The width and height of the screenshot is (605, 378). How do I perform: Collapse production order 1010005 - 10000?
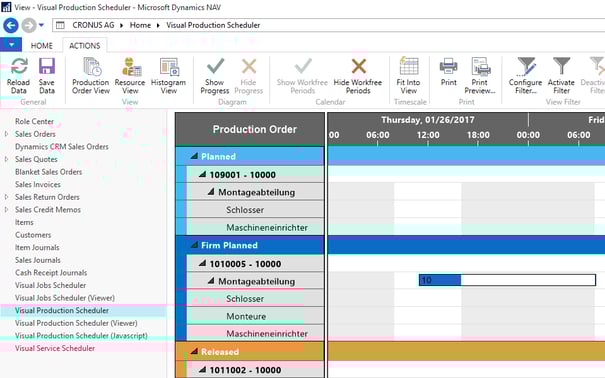203,263
